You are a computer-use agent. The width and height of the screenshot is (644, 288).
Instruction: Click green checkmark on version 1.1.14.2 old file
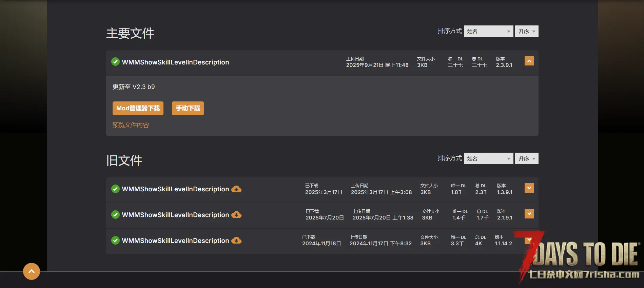pos(115,241)
